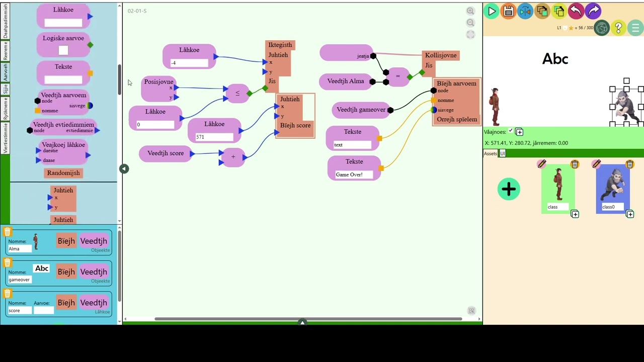Image resolution: width=644 pixels, height=362 pixels.
Task: Open the Ryökneme side tab
Action: click(x=6, y=109)
